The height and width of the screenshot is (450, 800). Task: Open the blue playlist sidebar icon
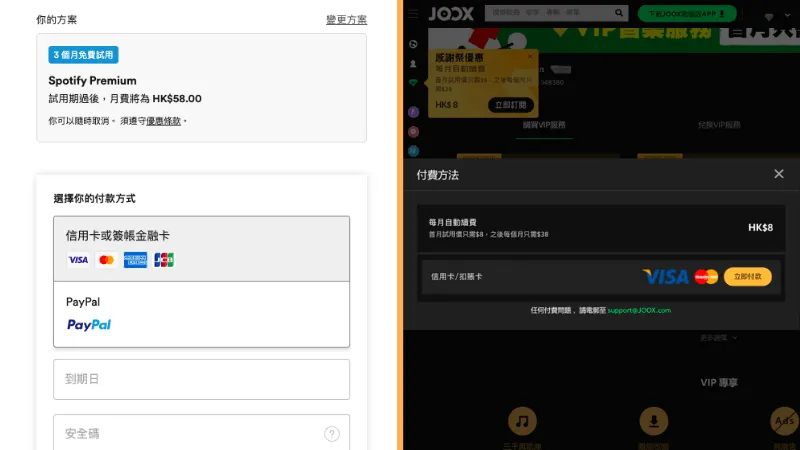[413, 151]
